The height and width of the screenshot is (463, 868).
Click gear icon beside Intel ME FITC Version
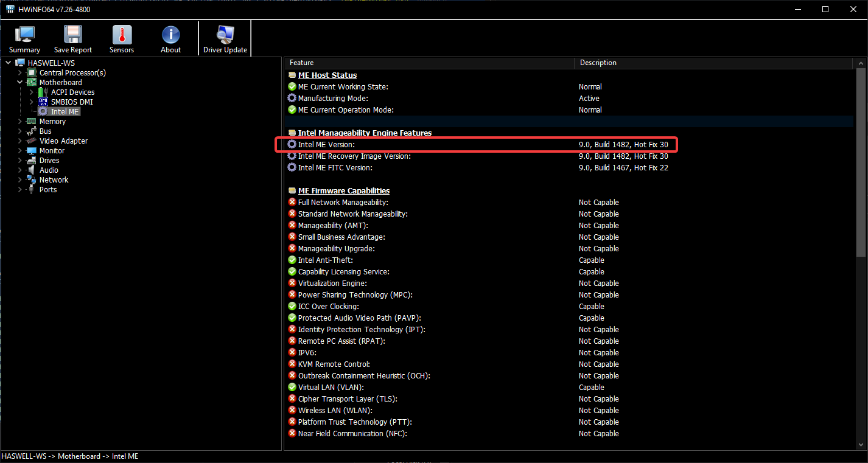[292, 167]
